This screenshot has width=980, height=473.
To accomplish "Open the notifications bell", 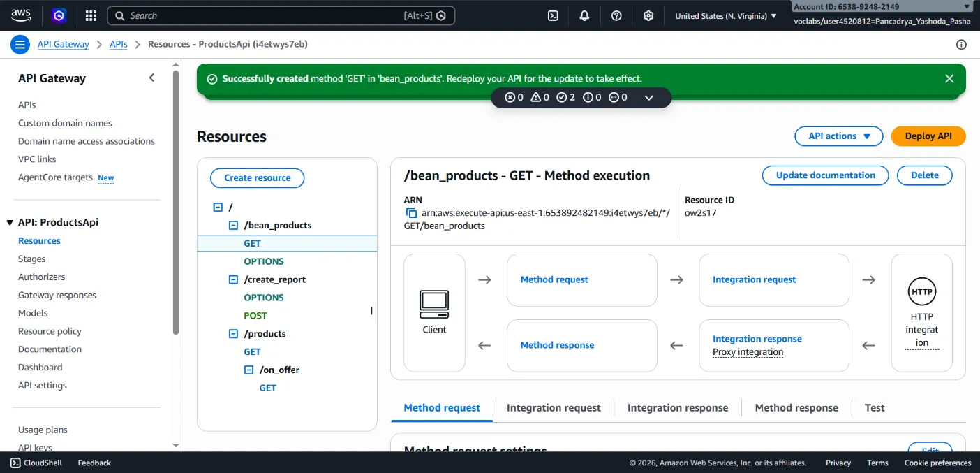I will [x=584, y=15].
